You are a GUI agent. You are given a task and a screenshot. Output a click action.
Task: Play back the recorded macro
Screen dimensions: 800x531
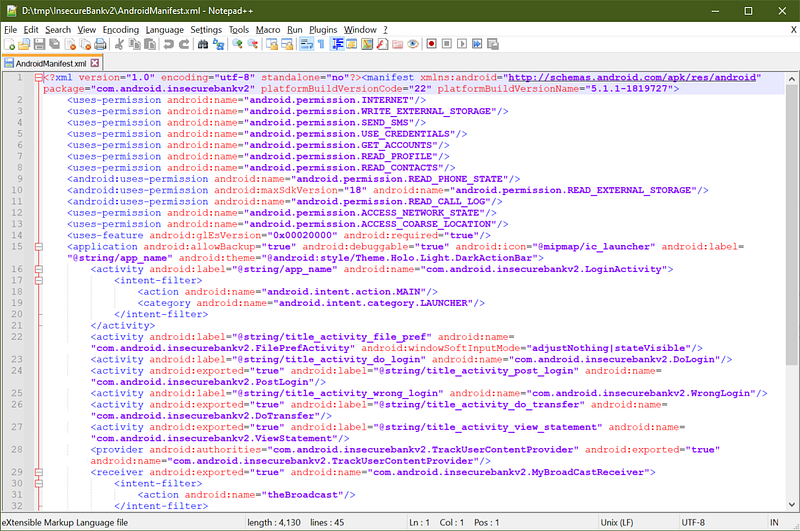(x=462, y=44)
